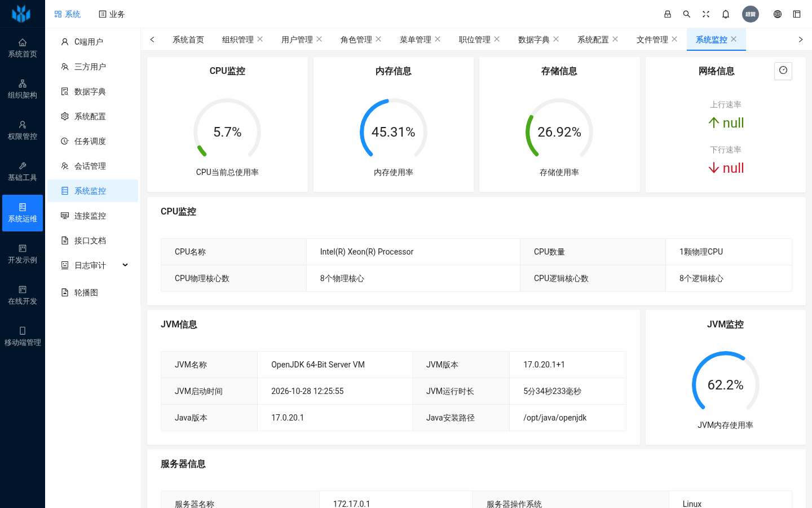Click the lock screen icon
The width and height of the screenshot is (812, 508).
point(668,14)
